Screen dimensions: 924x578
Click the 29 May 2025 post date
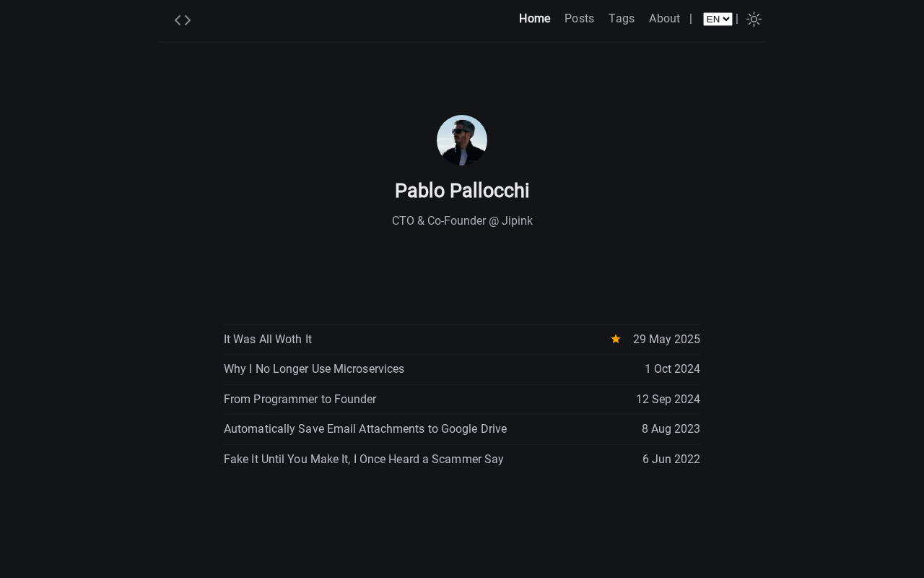[666, 340]
